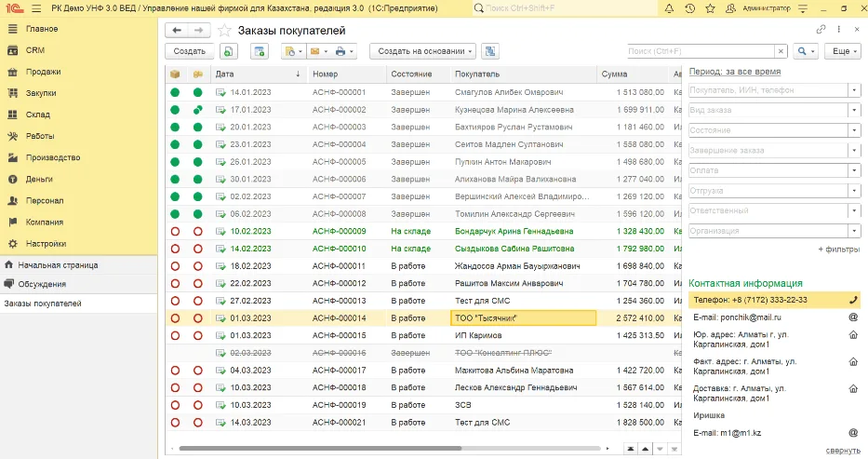Click home icon for Юр. адрес

pos(853,334)
